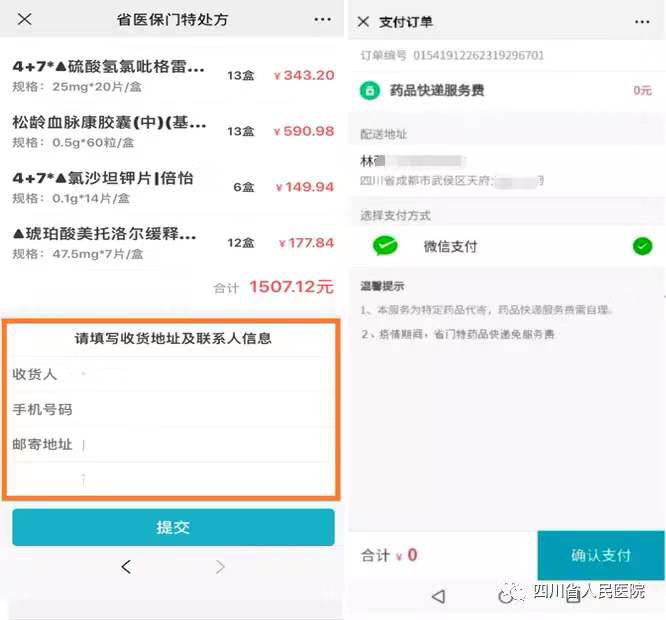This screenshot has height=620, width=666.
Task: Open the payment page's three-dot menu
Action: coord(642,22)
